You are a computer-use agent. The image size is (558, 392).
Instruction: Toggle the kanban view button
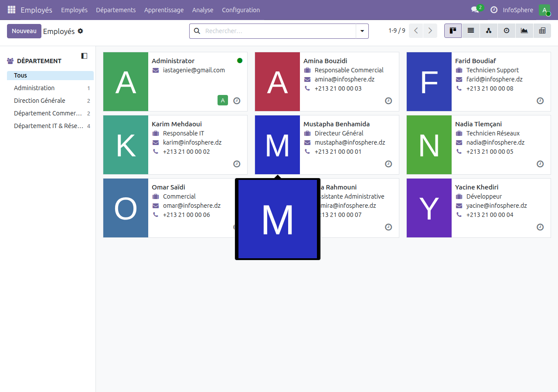453,30
